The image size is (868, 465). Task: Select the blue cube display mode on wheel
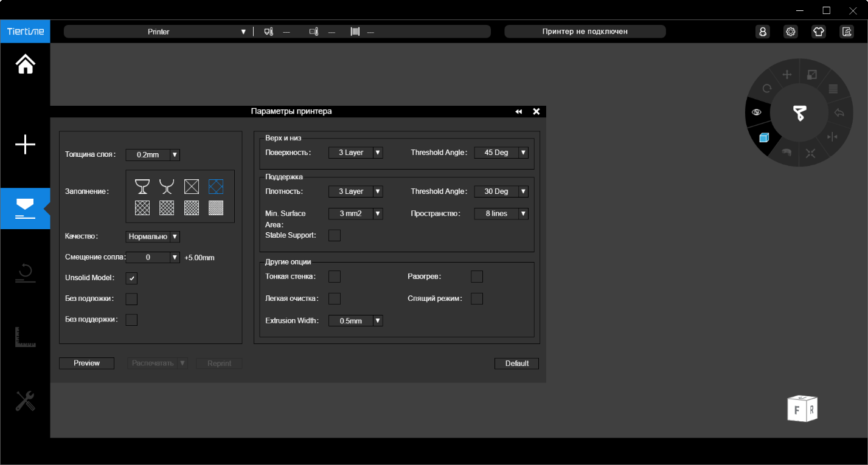click(x=765, y=138)
